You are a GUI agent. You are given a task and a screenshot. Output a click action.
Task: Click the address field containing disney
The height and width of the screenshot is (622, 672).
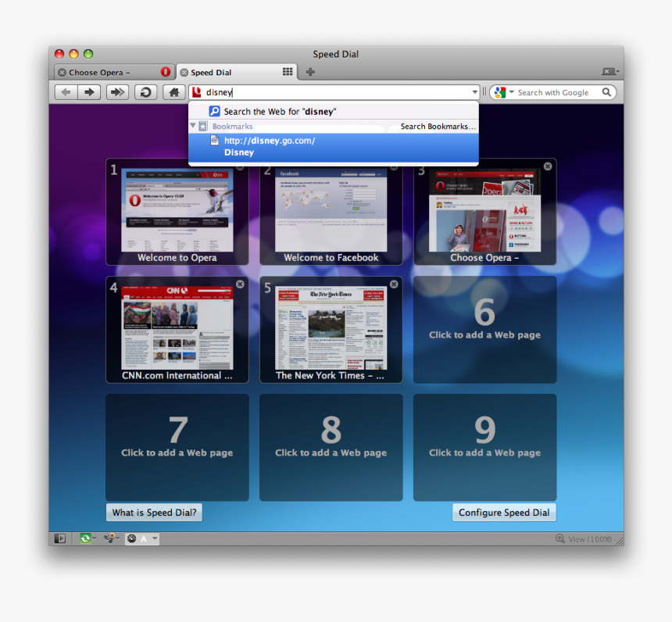coord(334,92)
